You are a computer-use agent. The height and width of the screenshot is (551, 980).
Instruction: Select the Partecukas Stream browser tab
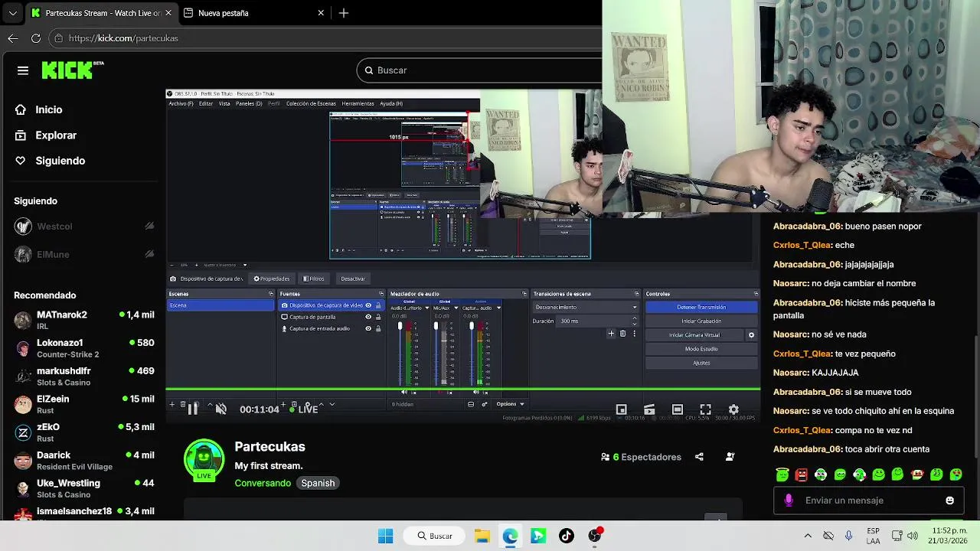(100, 13)
